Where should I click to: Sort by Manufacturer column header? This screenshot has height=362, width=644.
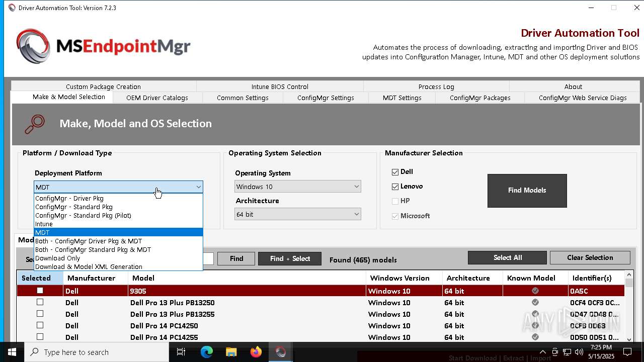(x=96, y=278)
